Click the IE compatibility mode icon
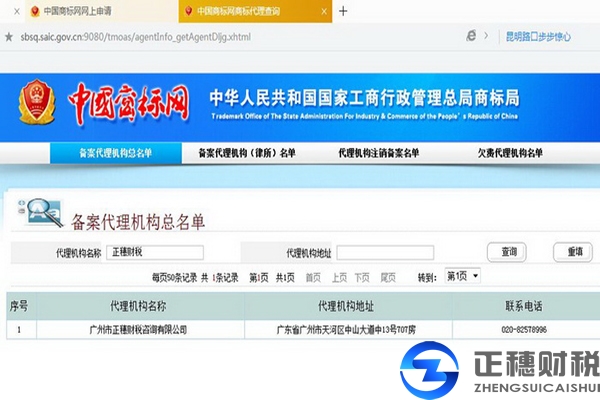 tap(471, 35)
